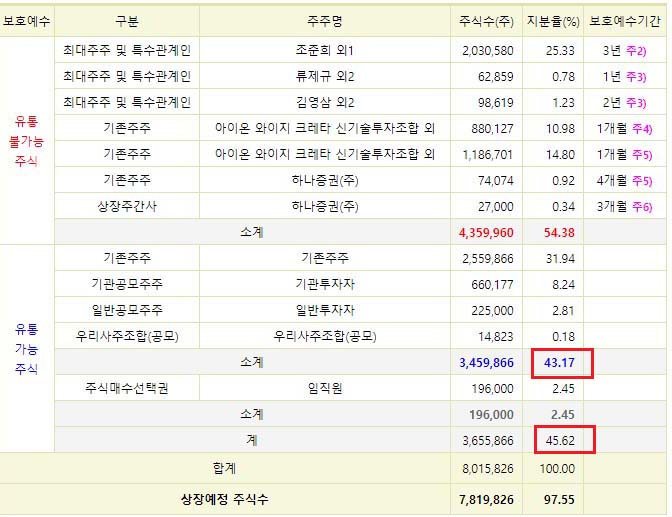Click share count 62,859

point(495,77)
